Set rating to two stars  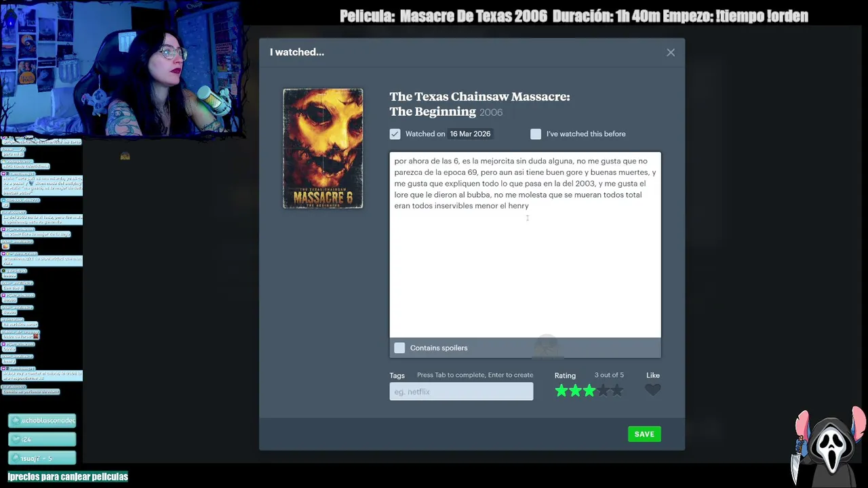(x=575, y=390)
